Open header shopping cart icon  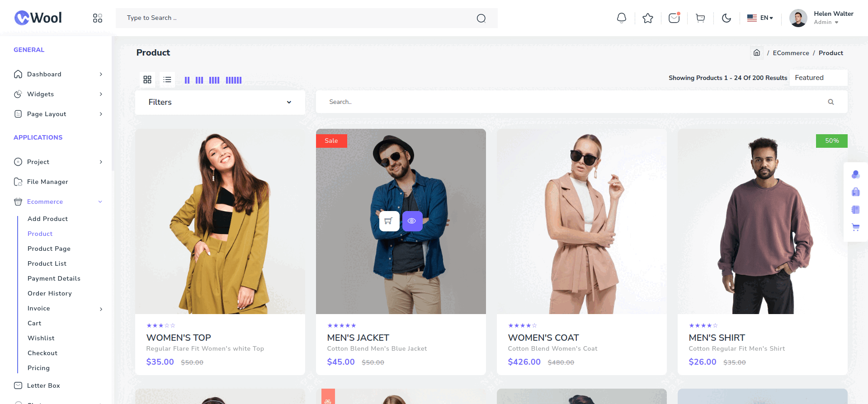[700, 18]
